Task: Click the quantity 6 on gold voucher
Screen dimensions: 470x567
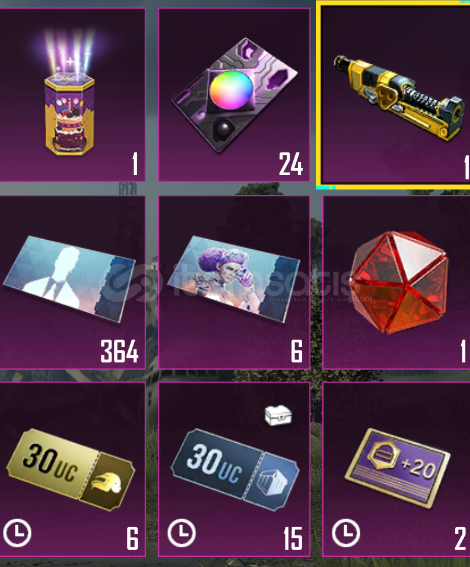Action: coord(132,538)
